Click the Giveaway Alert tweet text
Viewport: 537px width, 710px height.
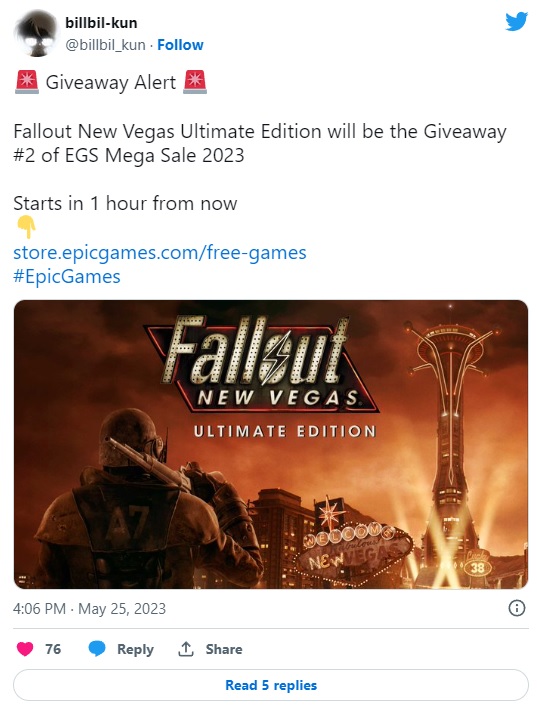click(111, 83)
